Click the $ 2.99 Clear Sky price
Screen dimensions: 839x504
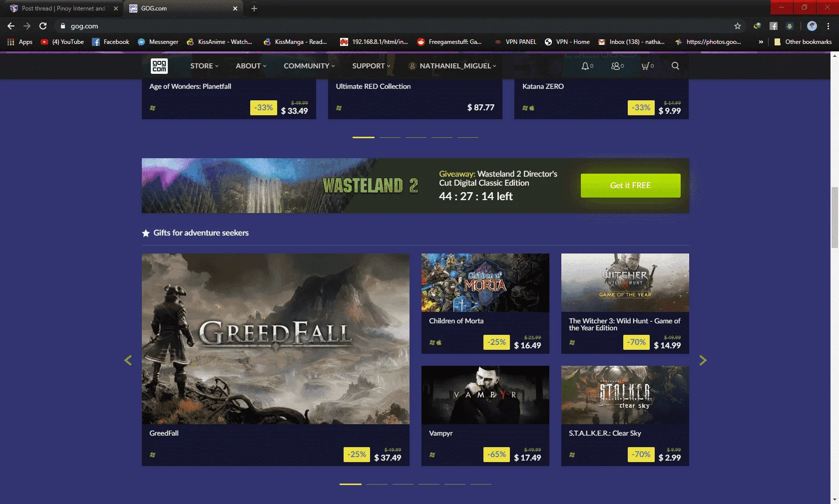pos(670,458)
